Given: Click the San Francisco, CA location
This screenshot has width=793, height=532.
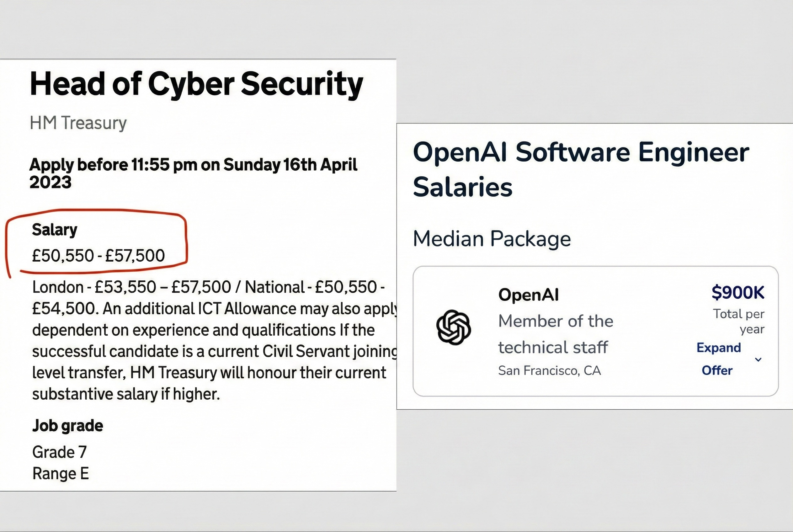Looking at the screenshot, I should 549,370.
